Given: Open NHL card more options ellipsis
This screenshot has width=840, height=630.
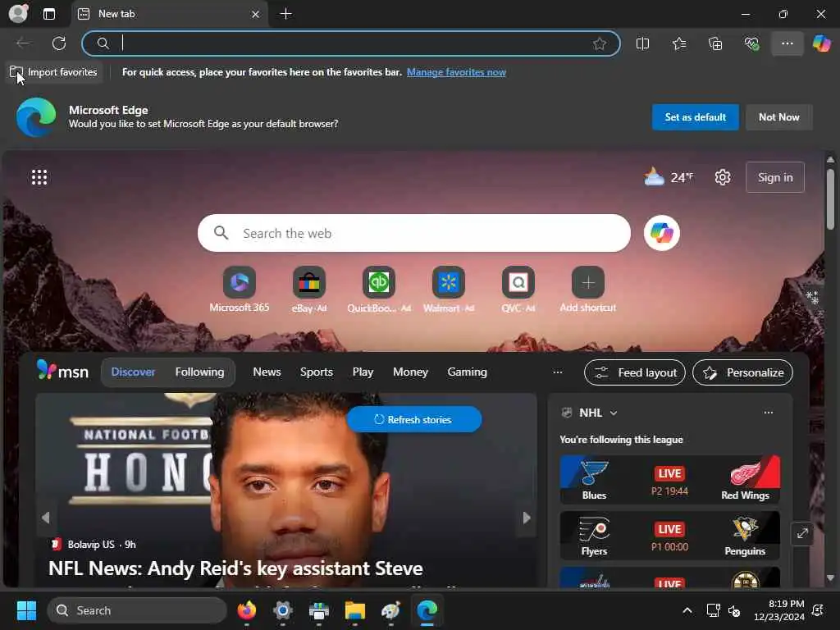Looking at the screenshot, I should click(768, 413).
